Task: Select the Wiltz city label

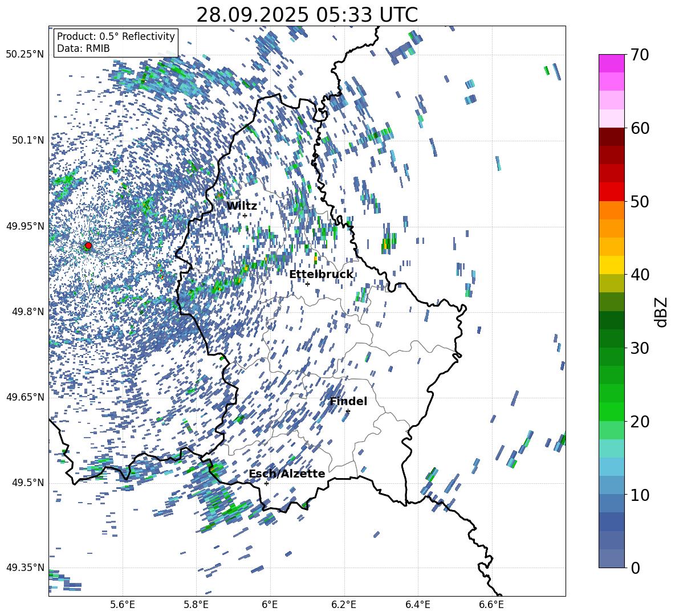Action: click(x=242, y=206)
